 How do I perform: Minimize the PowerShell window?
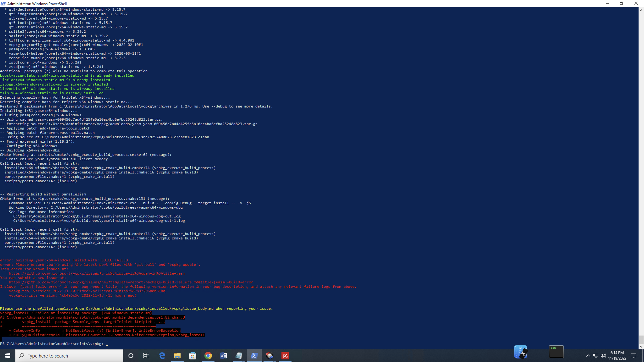click(x=608, y=3)
